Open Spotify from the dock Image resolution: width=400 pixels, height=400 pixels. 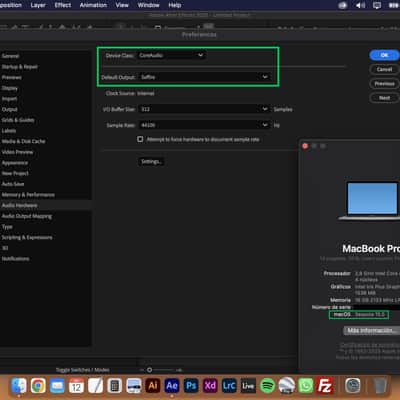[x=268, y=386]
